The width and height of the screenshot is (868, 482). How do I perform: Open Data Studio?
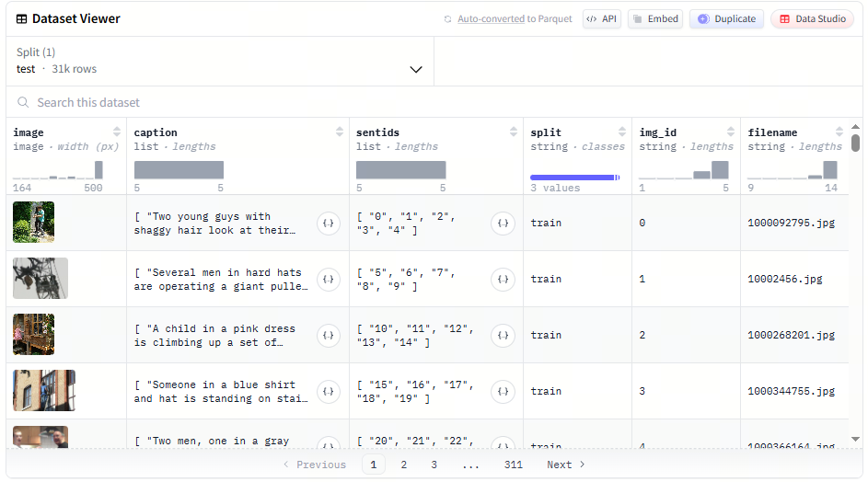812,18
